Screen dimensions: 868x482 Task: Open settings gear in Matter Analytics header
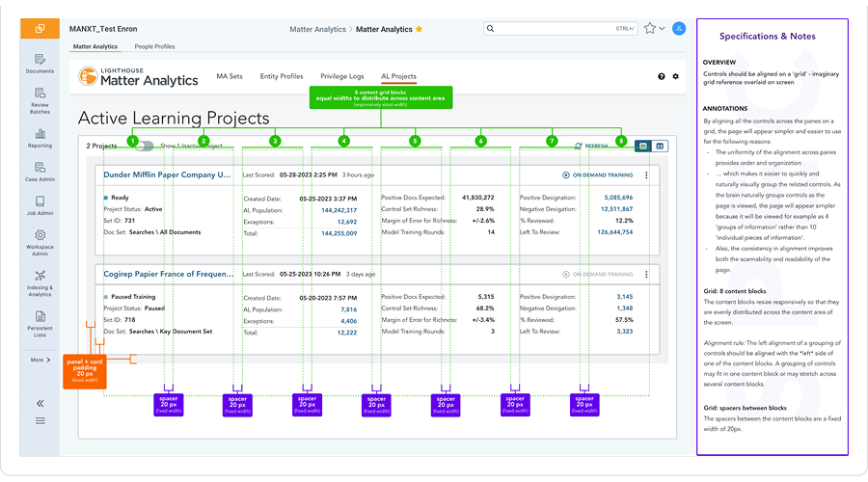click(675, 76)
